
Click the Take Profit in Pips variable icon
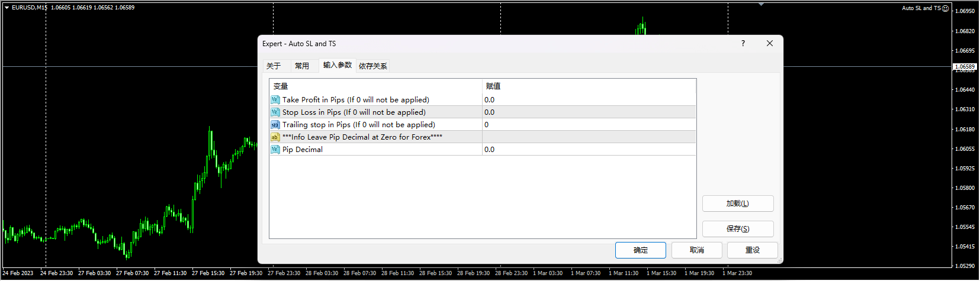coord(275,100)
